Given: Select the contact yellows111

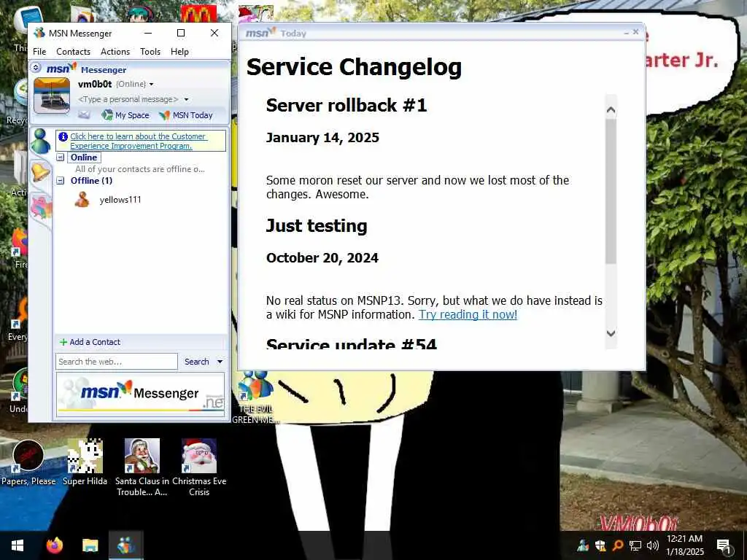Looking at the screenshot, I should [x=120, y=200].
